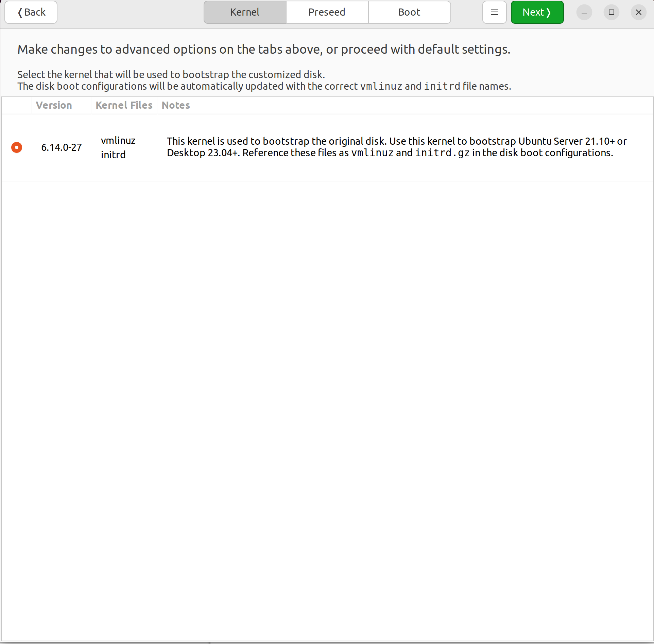Click the Kernel Files column header
654x644 pixels.
pyautogui.click(x=124, y=105)
